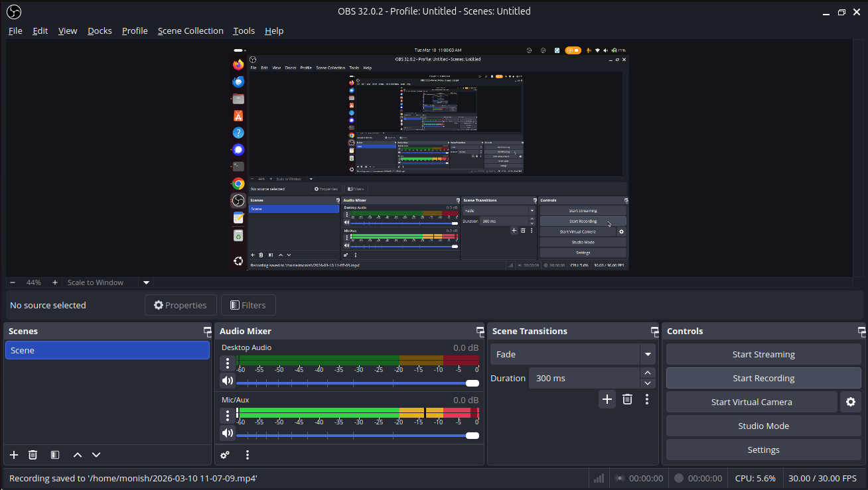Open Desktop Audio three-dot options menu
The height and width of the screenshot is (490, 868).
[x=228, y=363]
